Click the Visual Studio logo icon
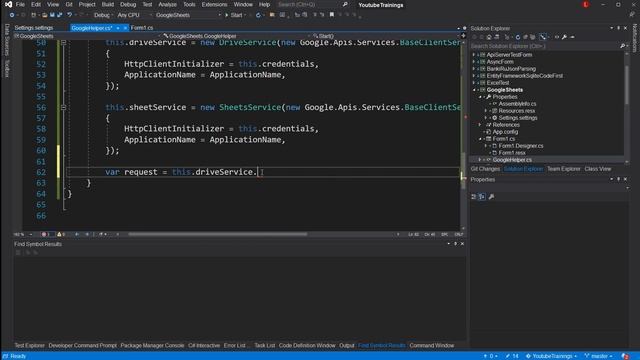This screenshot has height=360, width=640. point(8,4)
